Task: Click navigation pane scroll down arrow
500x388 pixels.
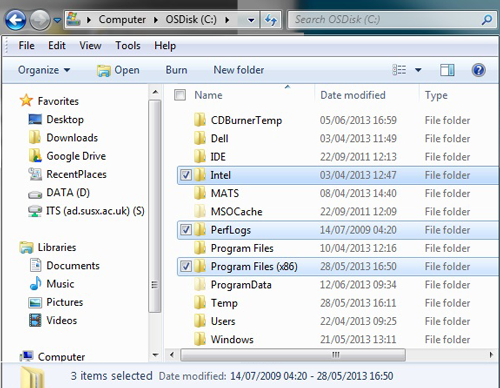Action: click(155, 355)
